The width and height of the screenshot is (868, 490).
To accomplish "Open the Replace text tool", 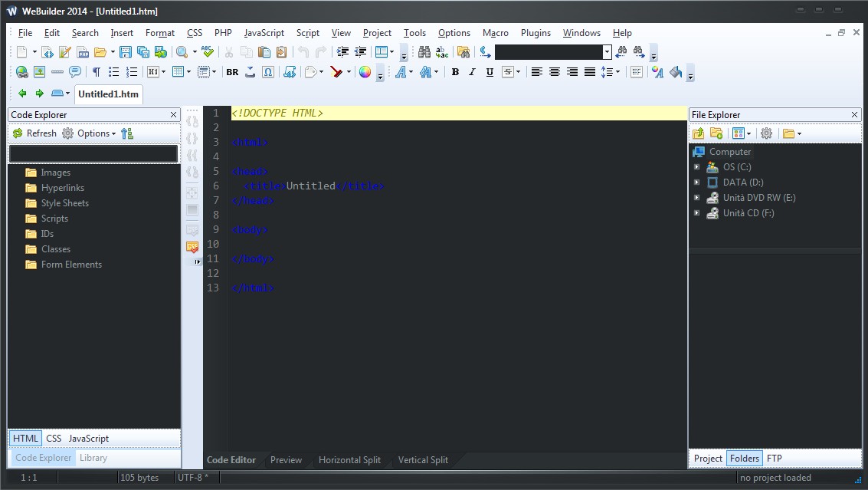I will tap(442, 52).
